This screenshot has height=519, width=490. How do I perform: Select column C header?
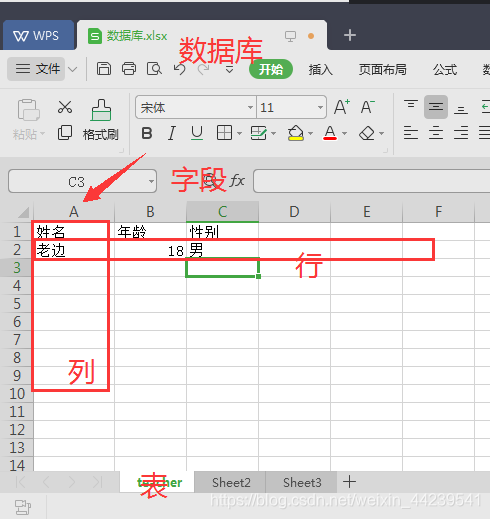(222, 211)
